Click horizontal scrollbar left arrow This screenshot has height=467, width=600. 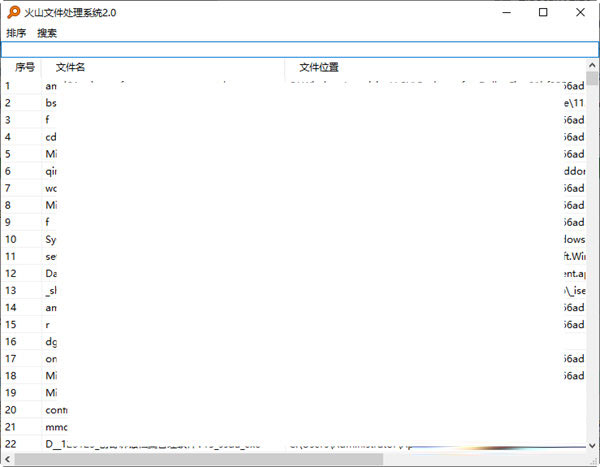[x=7, y=459]
